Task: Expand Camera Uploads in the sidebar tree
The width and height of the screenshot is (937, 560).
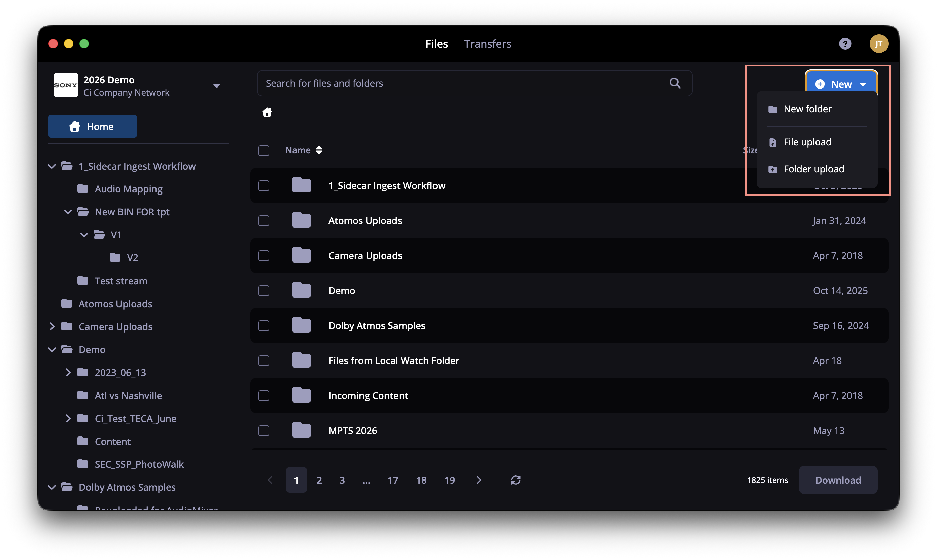Action: pos(52,326)
